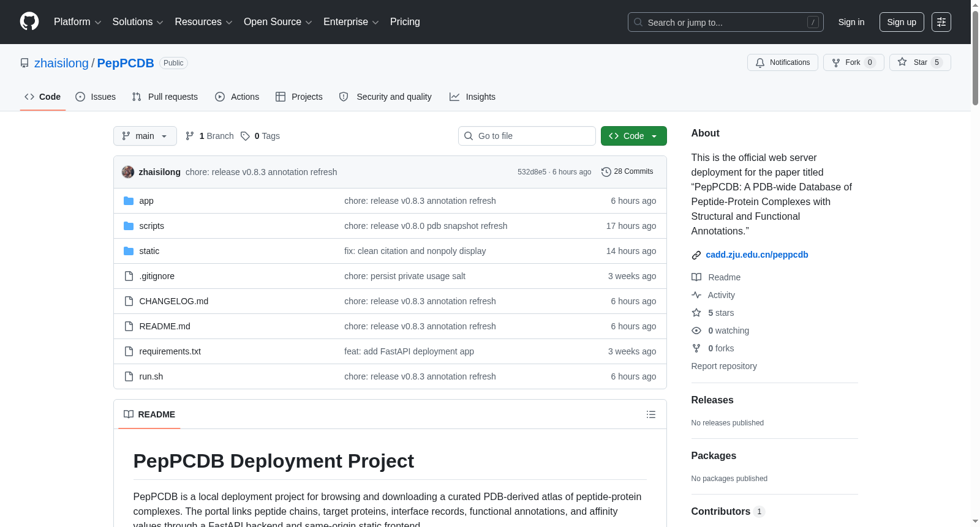Click the star icon beside 5 stars

coord(696,313)
